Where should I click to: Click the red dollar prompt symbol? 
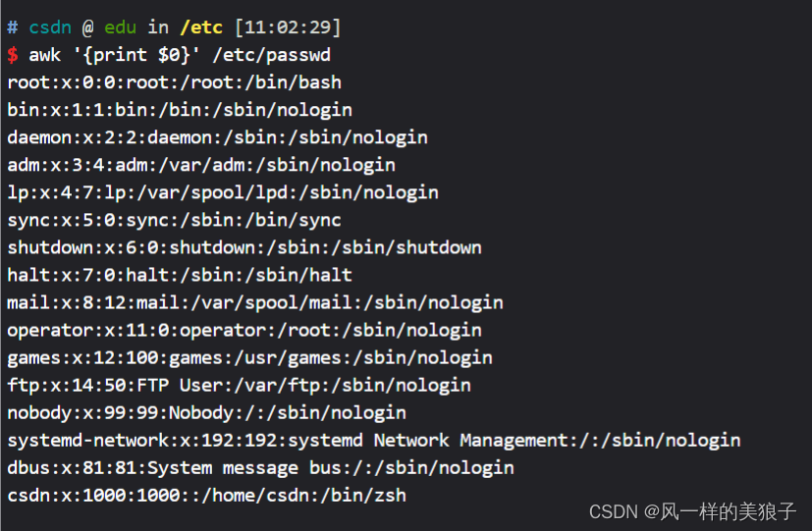(12, 55)
